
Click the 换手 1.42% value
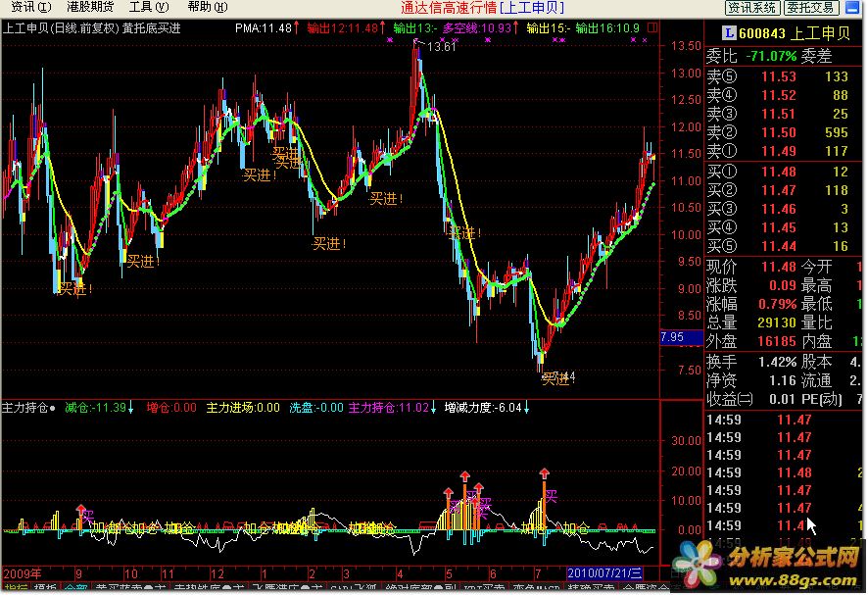(777, 362)
